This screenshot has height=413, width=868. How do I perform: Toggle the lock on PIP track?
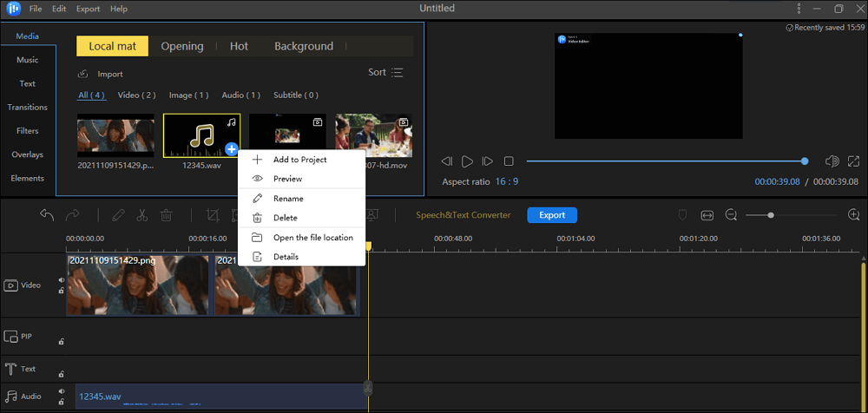click(62, 342)
